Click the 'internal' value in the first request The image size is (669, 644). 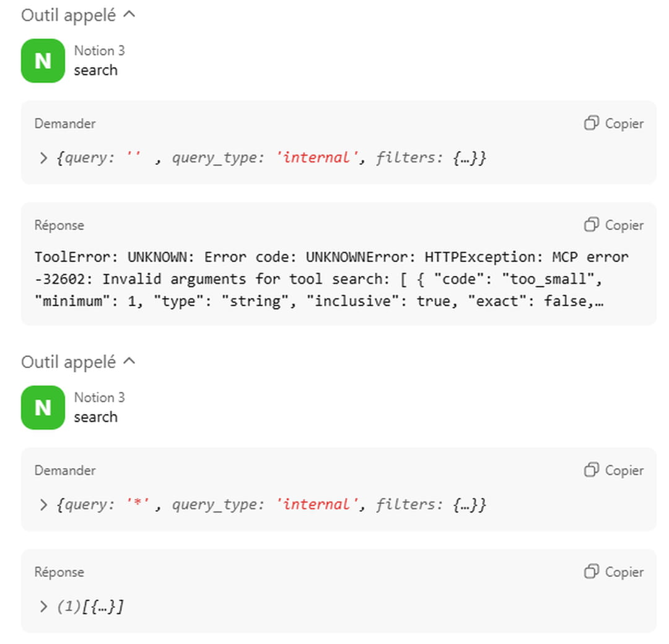(x=316, y=158)
